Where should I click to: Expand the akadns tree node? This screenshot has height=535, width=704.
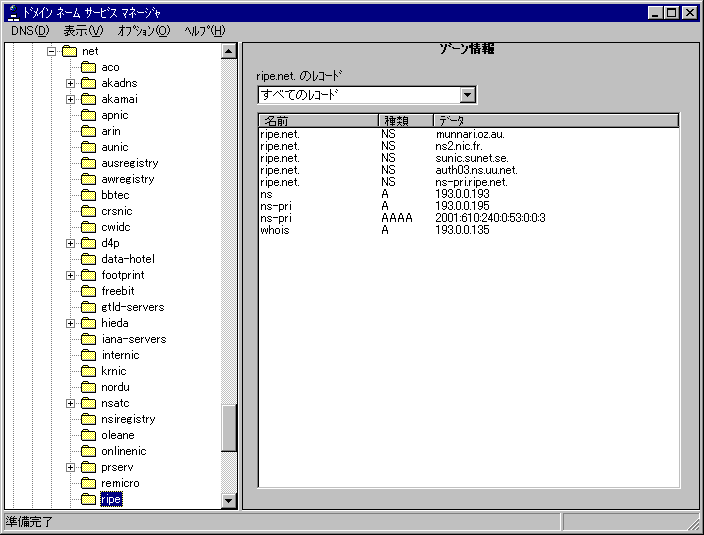click(71, 83)
